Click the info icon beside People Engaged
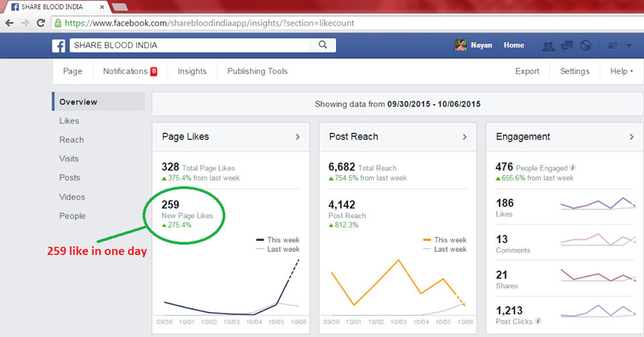644x337 pixels. coord(572,167)
